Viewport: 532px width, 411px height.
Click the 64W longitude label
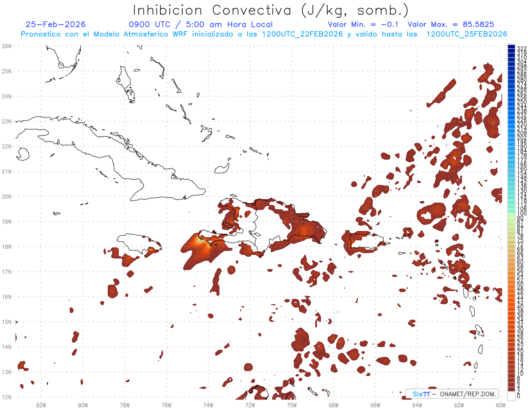pos(417,404)
